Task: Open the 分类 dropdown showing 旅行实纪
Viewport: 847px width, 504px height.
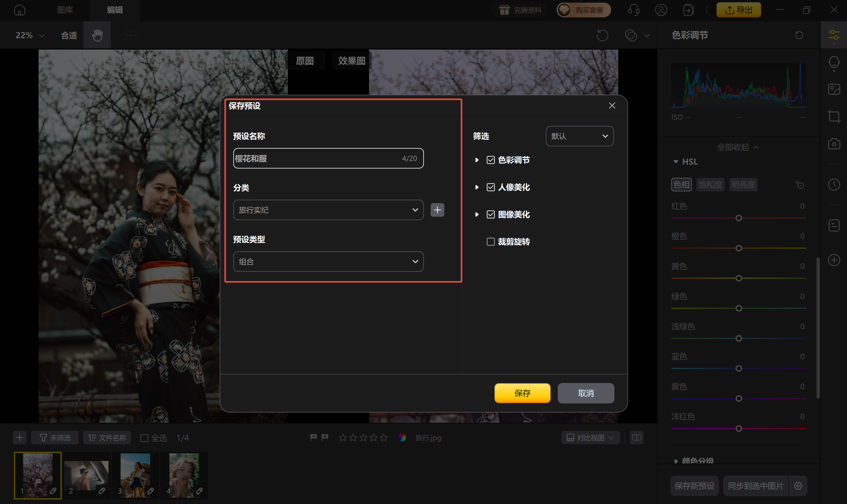Action: 328,210
